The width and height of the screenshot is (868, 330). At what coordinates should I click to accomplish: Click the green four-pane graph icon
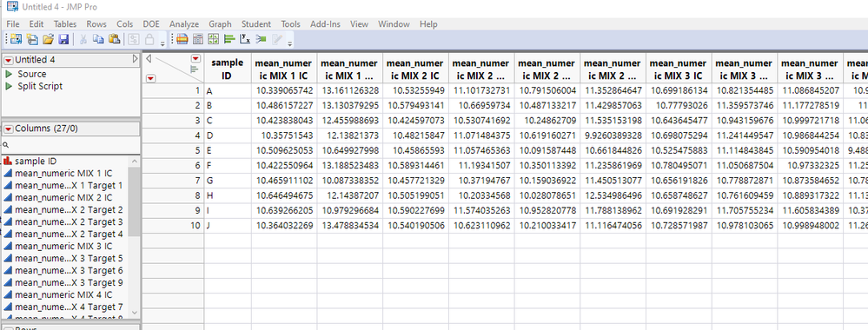pyautogui.click(x=213, y=39)
